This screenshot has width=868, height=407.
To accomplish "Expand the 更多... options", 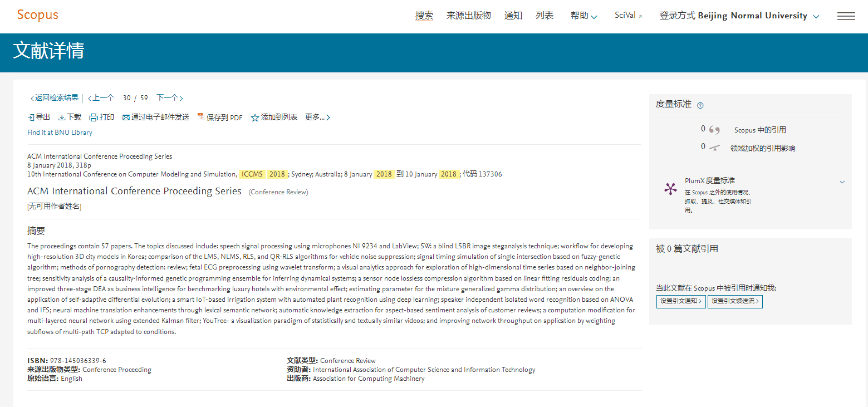I will tap(317, 117).
